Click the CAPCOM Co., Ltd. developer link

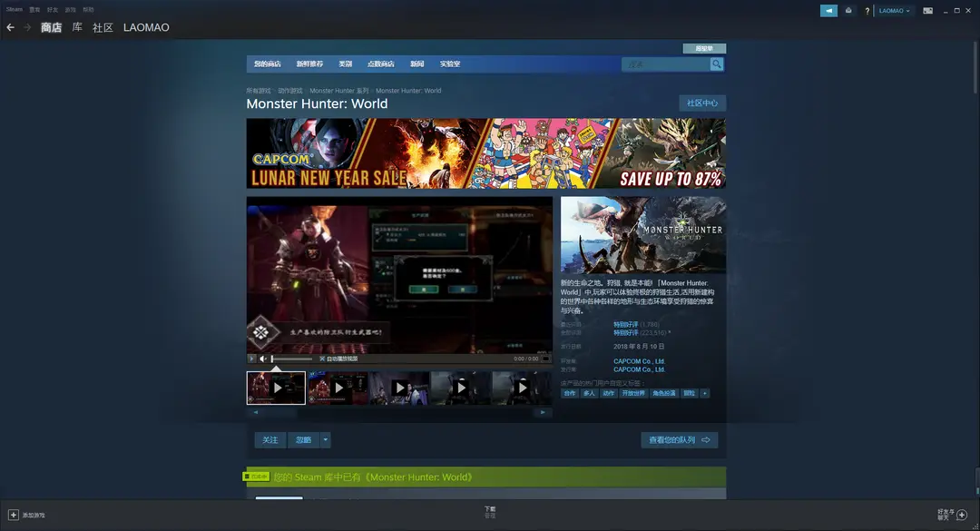(639, 361)
